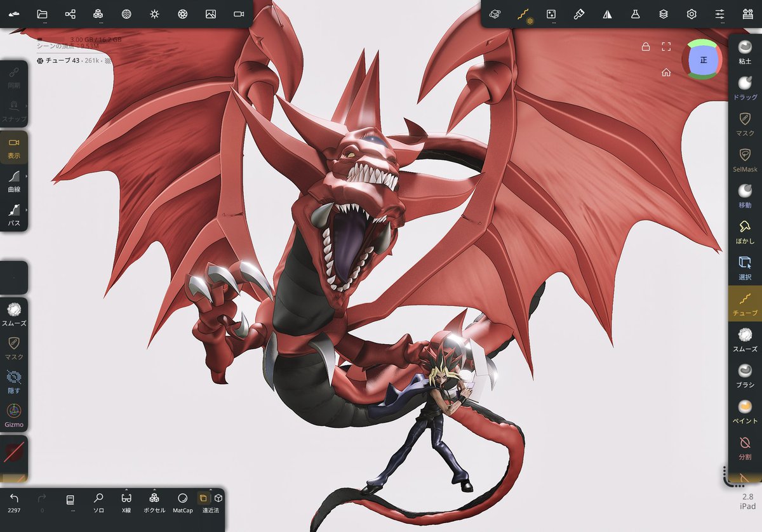Viewport: 762px width, 532px height.
Task: Open the Primitive shapes menu
Action: pyautogui.click(x=496, y=14)
